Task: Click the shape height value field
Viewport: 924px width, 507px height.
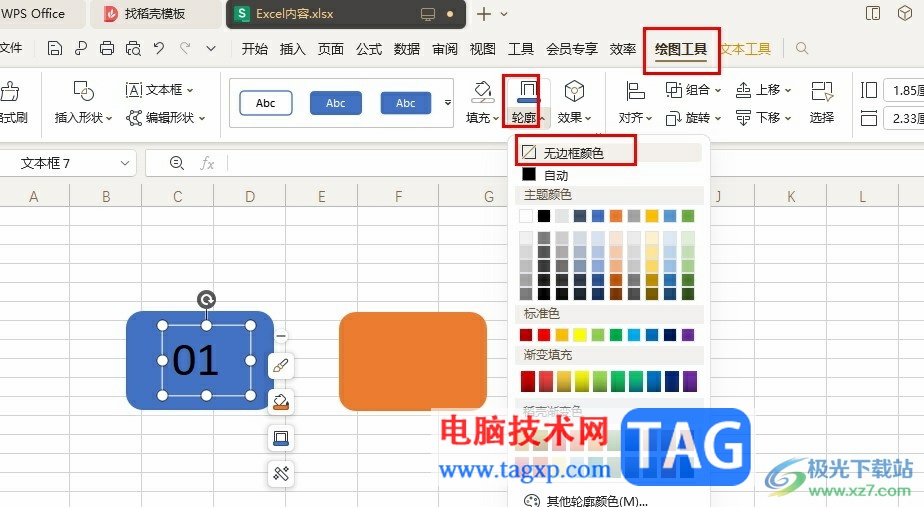Action: (x=904, y=90)
